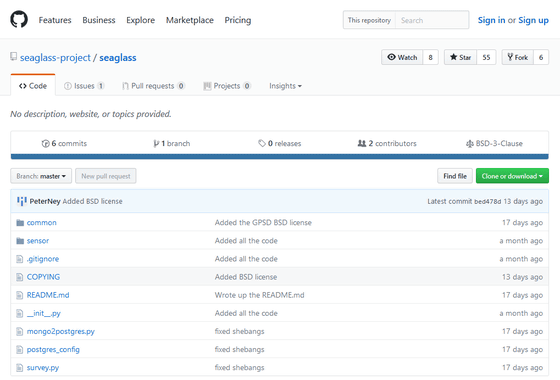Click the New pull request button
The image size is (560, 380).
click(x=106, y=176)
